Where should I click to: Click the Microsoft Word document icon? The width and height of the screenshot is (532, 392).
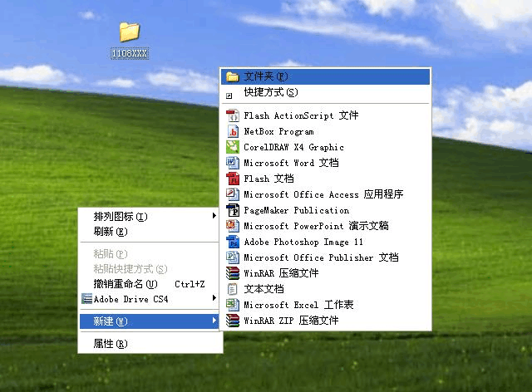click(x=233, y=163)
